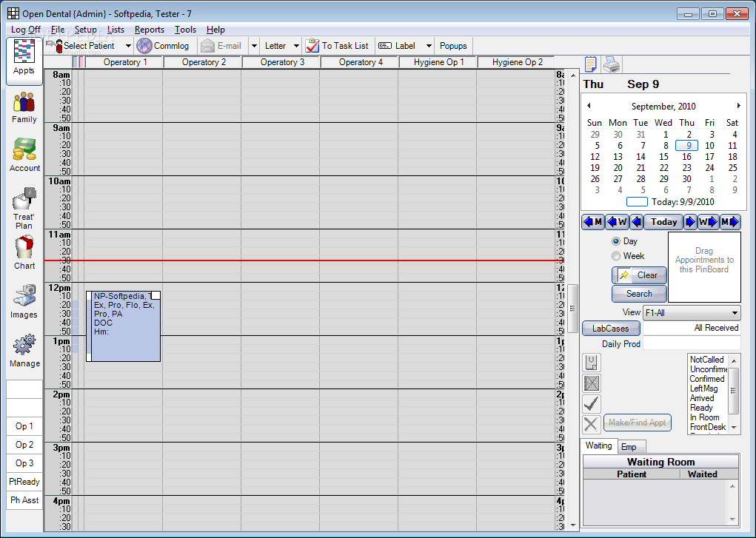Open the Reports menu
The image size is (756, 538).
click(150, 30)
